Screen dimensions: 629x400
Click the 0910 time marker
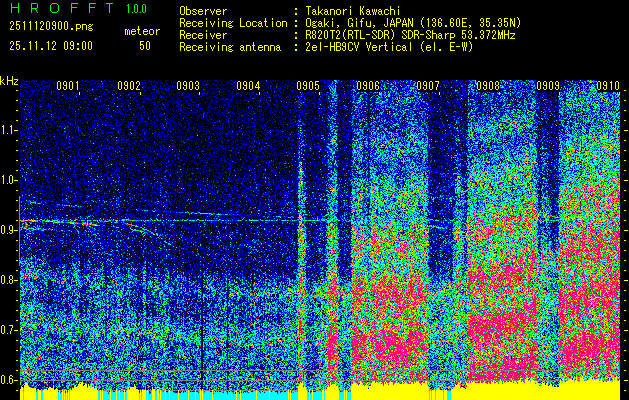click(608, 85)
